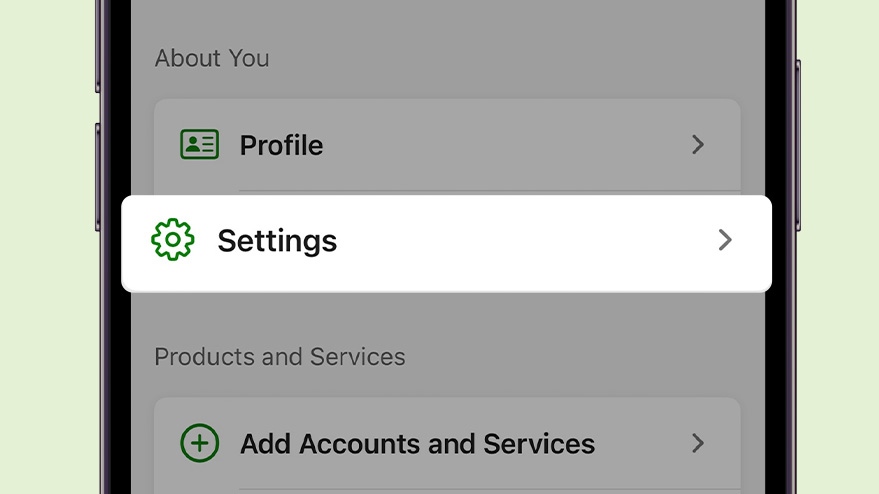Open Add Accounts and Services label
879x494 pixels.
418,444
